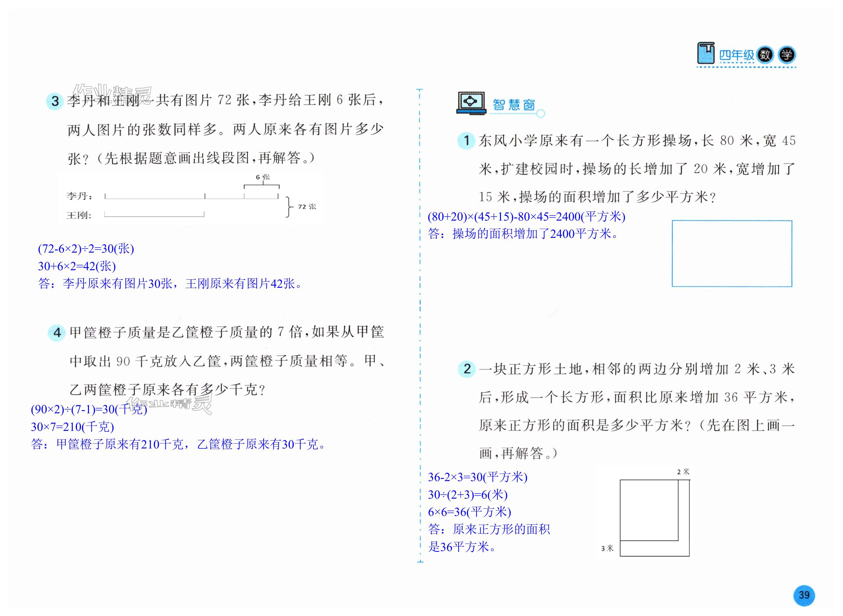
Task: Click the 3 米 label on square diagram
Action: tap(607, 548)
